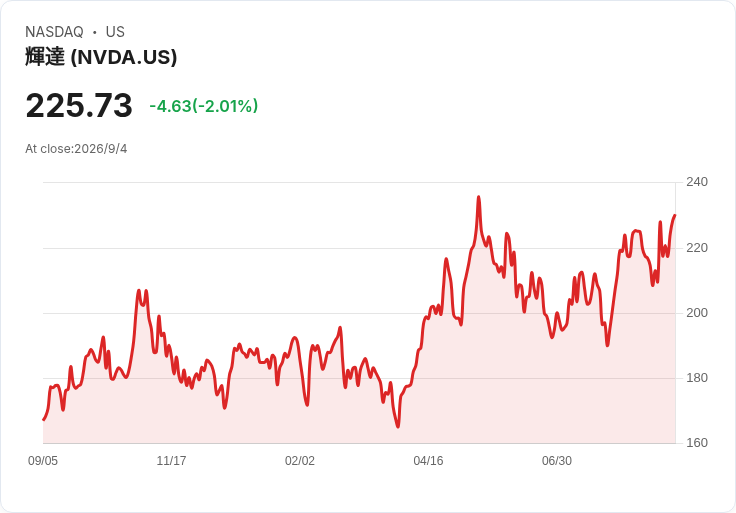Click the NASDAQ exchange label
Screen dimensions: 736x513
pos(54,32)
